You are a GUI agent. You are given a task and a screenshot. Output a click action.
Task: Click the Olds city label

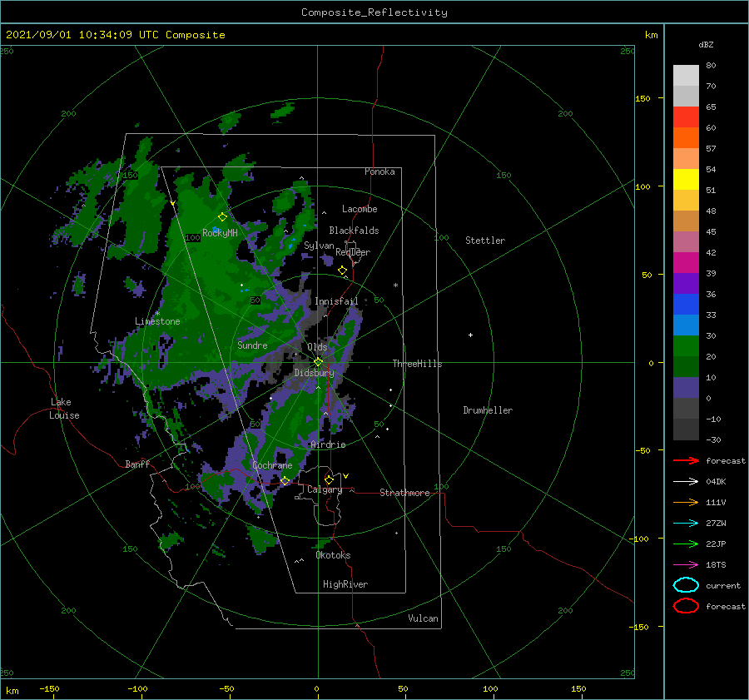coord(317,347)
